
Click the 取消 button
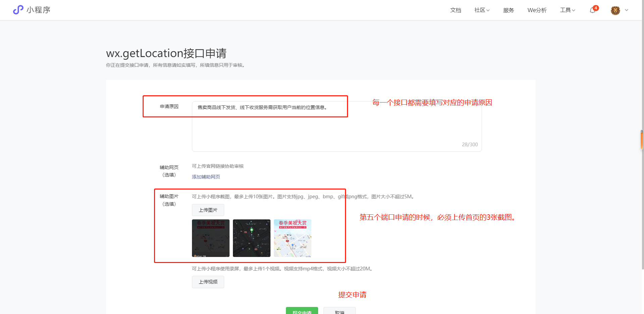tap(339, 311)
